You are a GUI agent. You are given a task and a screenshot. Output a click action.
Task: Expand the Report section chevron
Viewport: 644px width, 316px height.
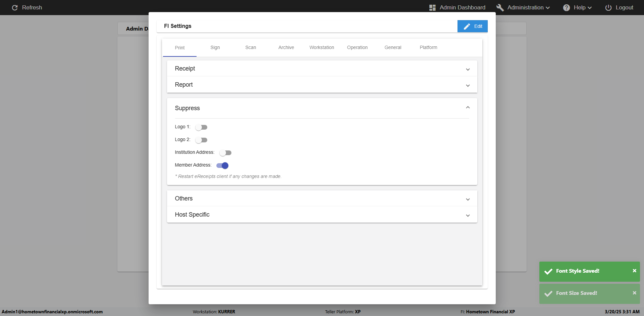click(468, 85)
